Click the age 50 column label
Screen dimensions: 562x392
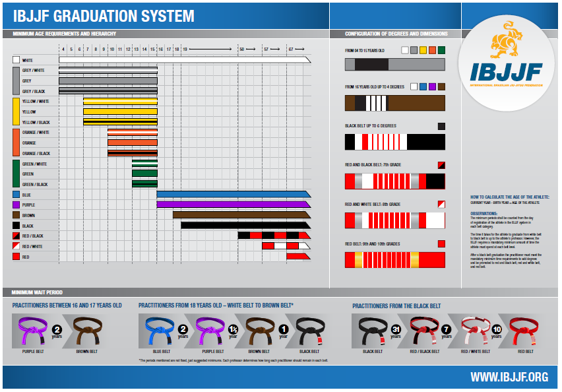(242, 49)
